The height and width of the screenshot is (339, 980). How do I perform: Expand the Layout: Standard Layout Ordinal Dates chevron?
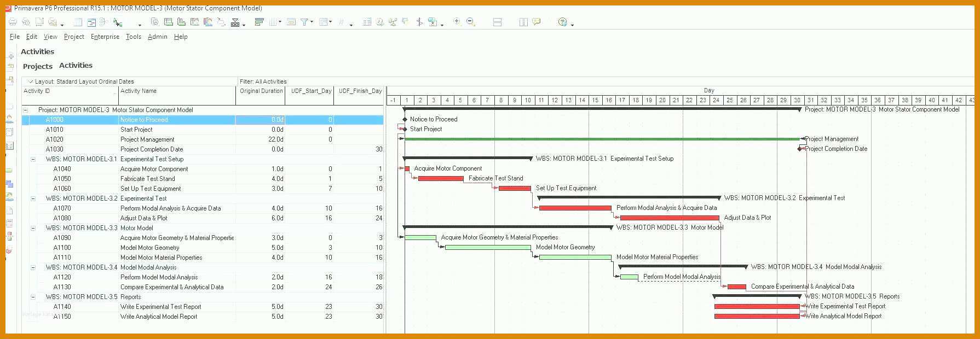(31, 81)
